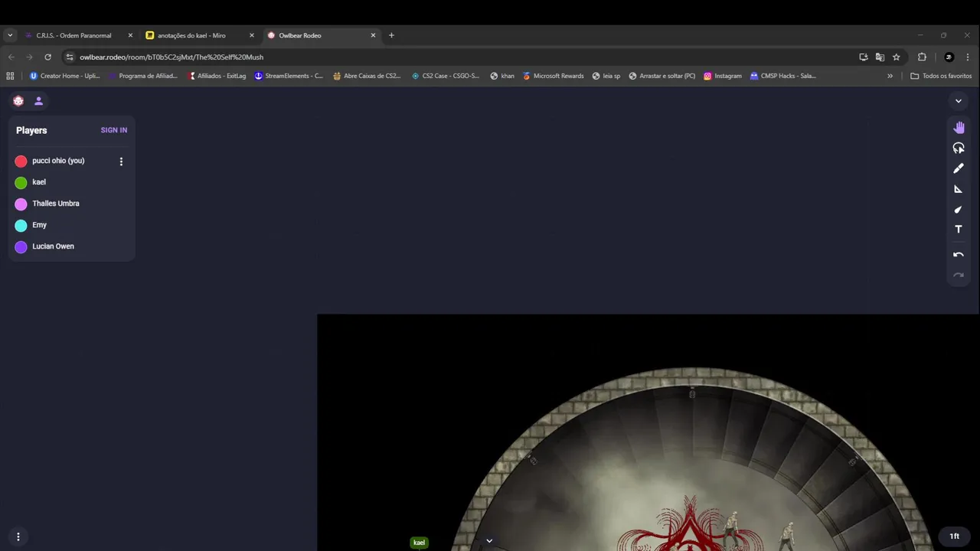The width and height of the screenshot is (980, 551).
Task: Open Todos os favoritos folder
Action: [x=941, y=76]
